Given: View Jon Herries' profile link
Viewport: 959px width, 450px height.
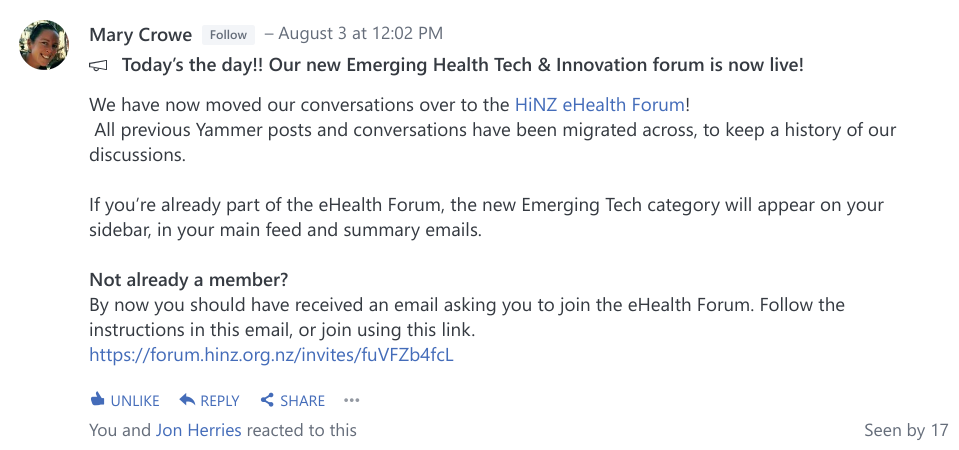Looking at the screenshot, I should click(199, 430).
